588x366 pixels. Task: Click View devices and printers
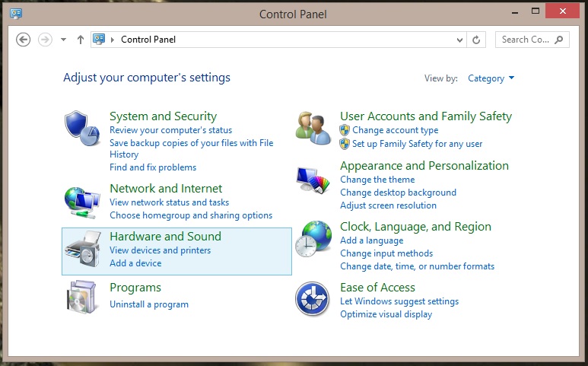(x=161, y=250)
